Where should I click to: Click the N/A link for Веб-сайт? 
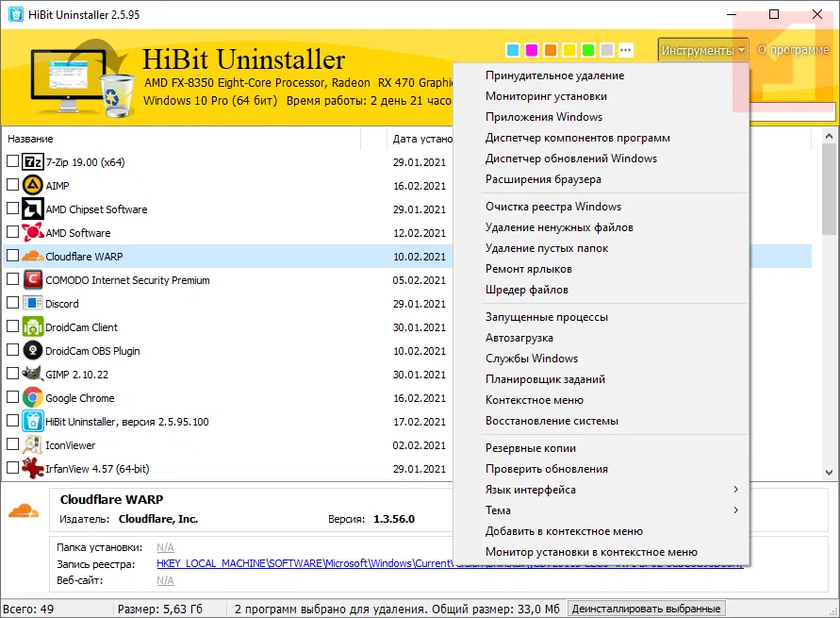coord(165,580)
